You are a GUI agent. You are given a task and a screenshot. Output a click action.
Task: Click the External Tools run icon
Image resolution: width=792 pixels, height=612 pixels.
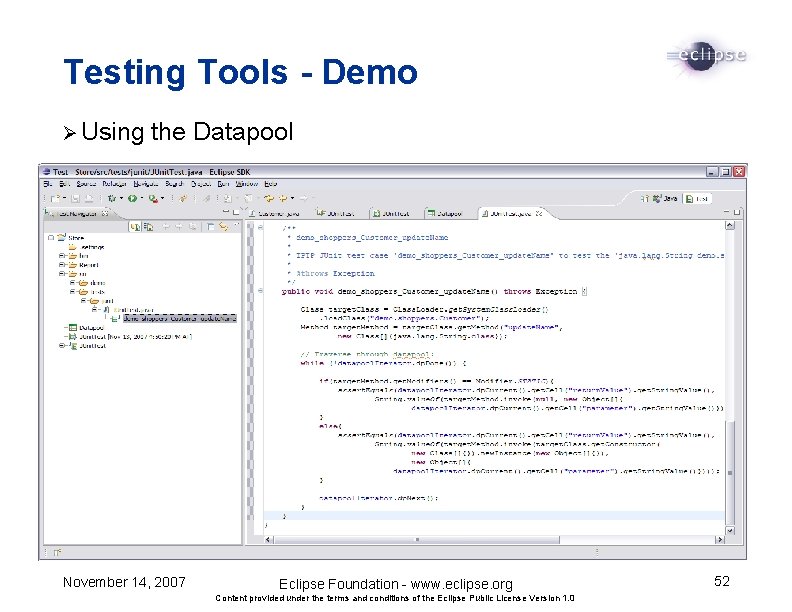[x=153, y=198]
